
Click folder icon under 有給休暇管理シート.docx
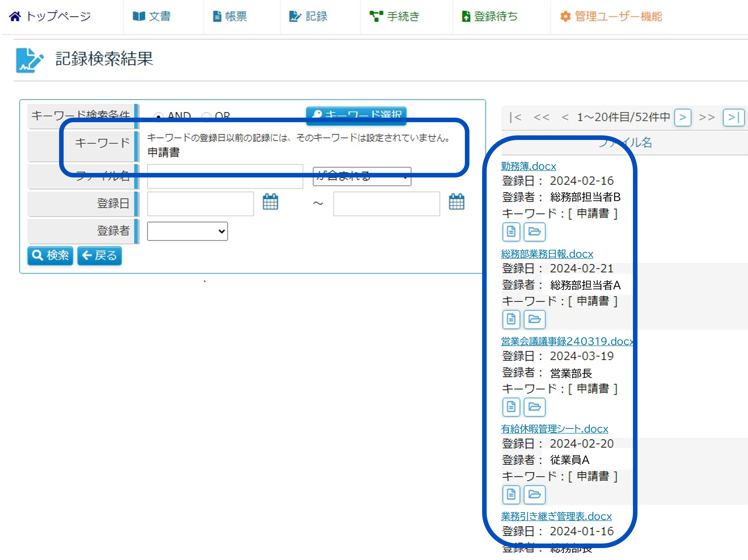534,494
